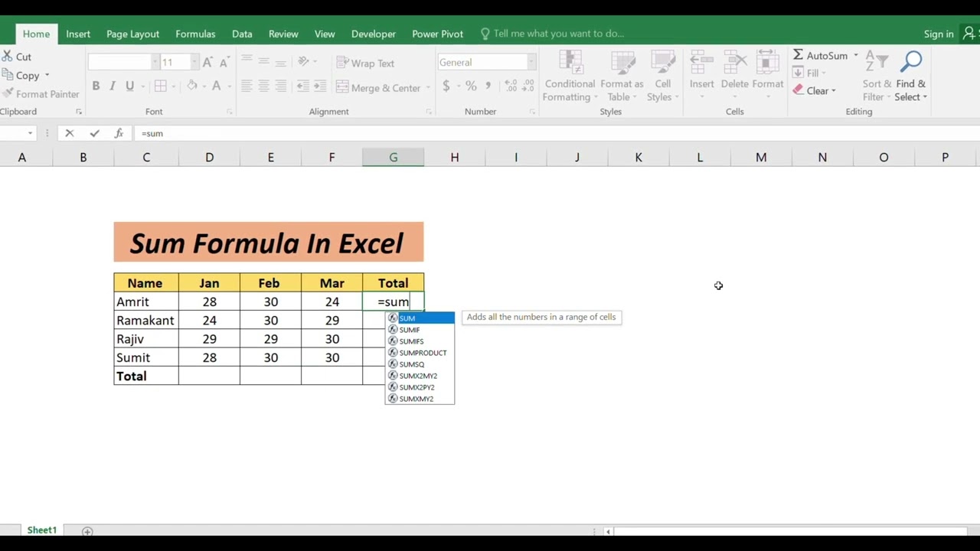
Task: Add new sheet with plus icon
Action: (x=87, y=531)
